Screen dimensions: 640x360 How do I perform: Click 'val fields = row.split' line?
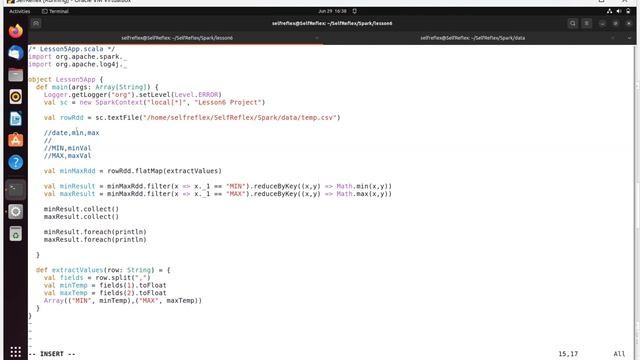[x=97, y=278]
